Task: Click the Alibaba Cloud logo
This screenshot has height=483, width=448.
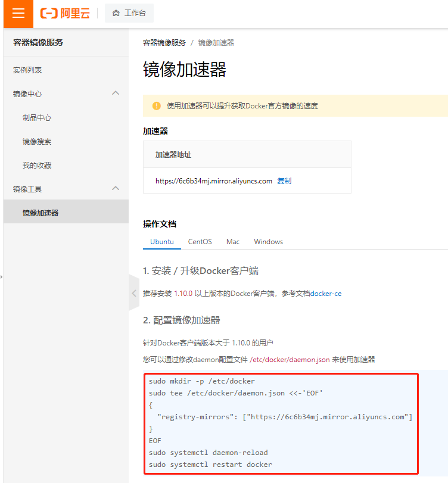Action: (x=65, y=13)
